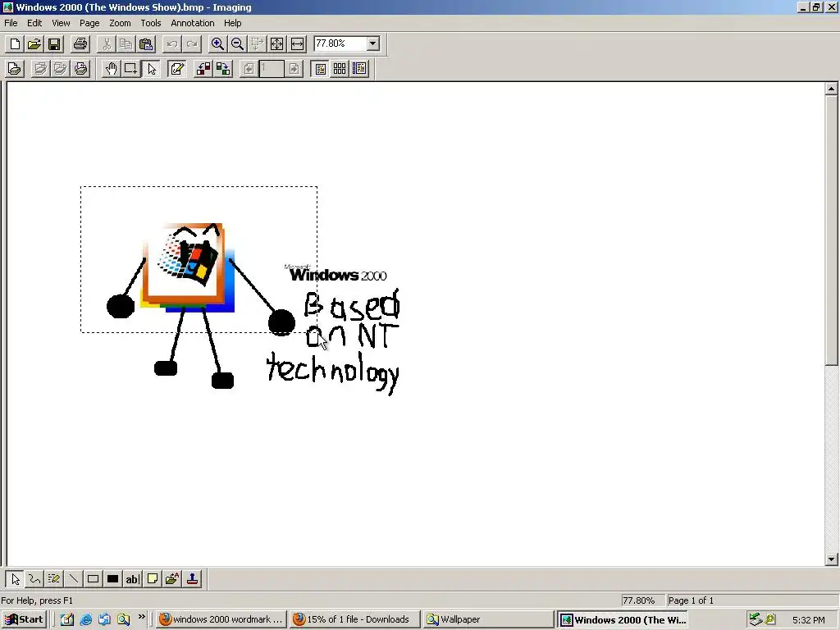Click the New blank document icon

pyautogui.click(x=15, y=44)
